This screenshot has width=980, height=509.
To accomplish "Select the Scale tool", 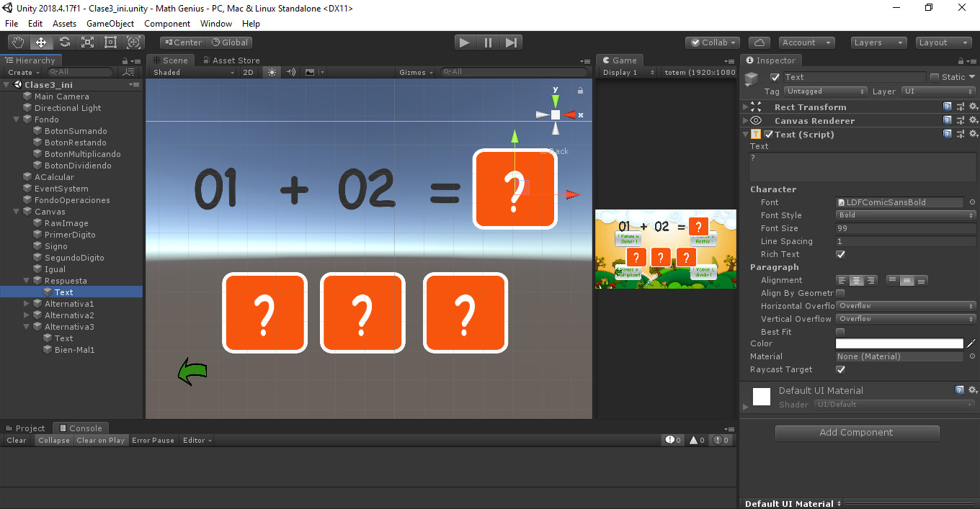I will pyautogui.click(x=88, y=42).
